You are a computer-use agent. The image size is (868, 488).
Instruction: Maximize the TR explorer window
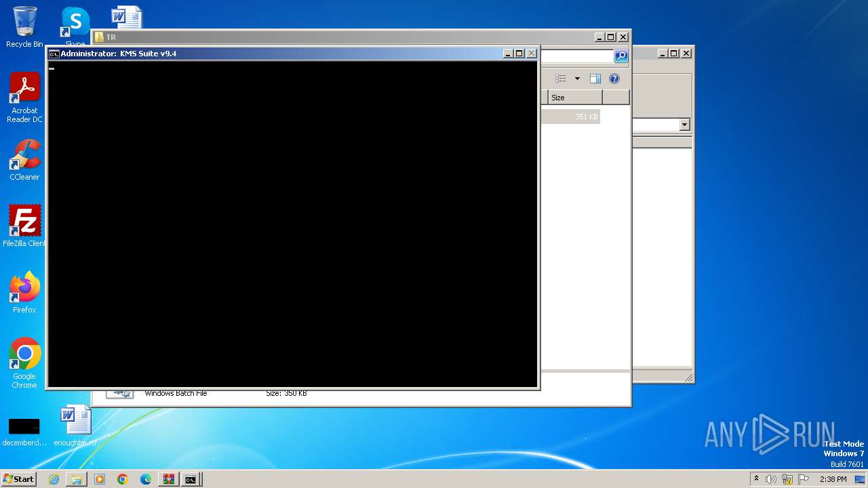[x=611, y=37]
